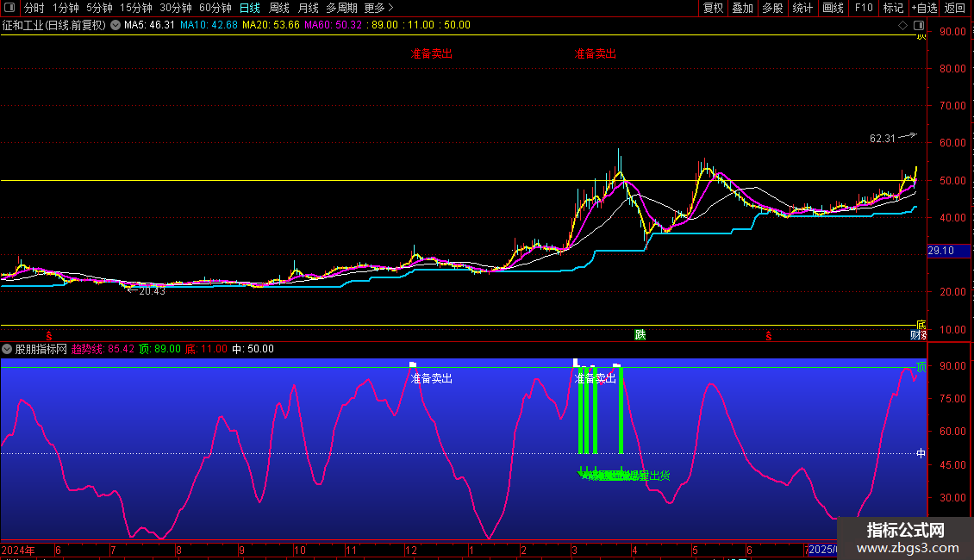The image size is (974, 560).
Task: Click the diamond icon above price axis
Action: click(x=902, y=25)
